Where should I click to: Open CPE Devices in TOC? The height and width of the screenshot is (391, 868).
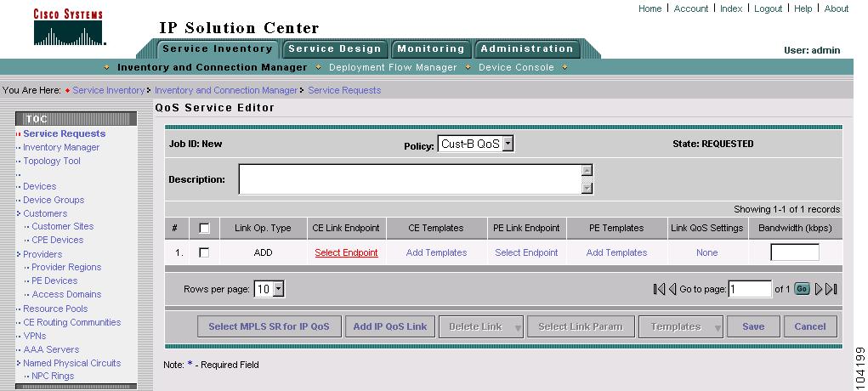click(58, 240)
